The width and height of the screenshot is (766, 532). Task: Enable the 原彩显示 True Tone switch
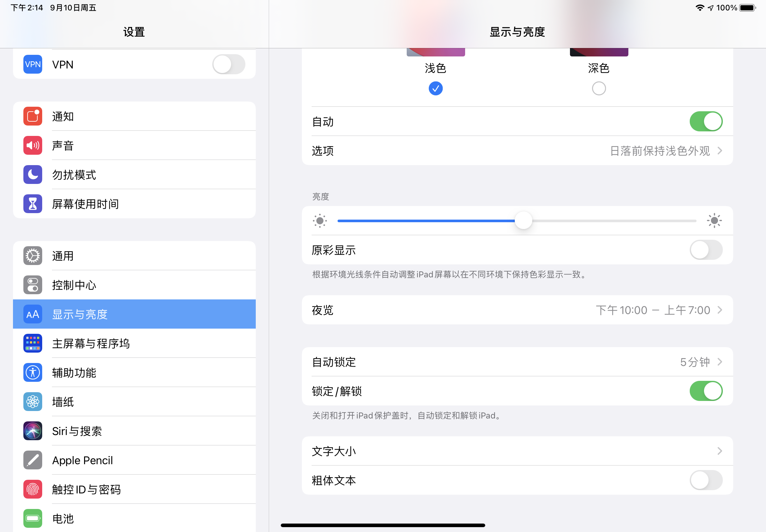706,250
